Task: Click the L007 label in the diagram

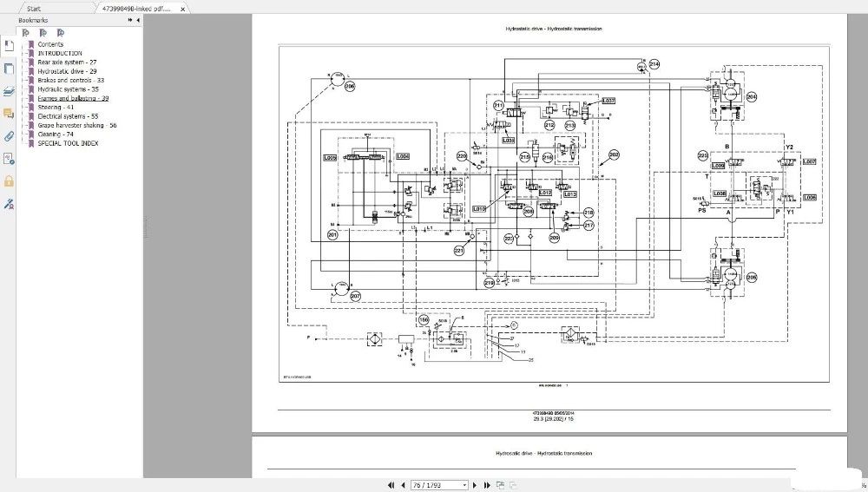Action: click(x=809, y=161)
